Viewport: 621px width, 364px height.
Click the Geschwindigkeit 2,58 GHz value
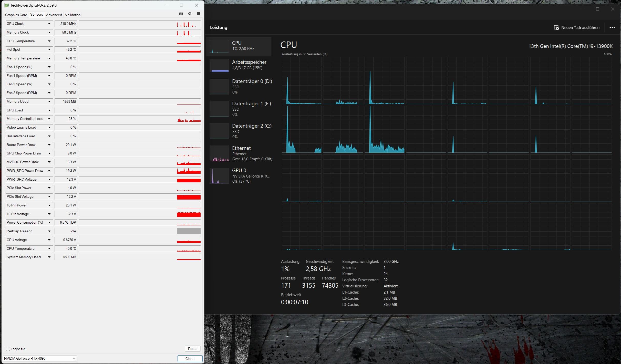(318, 269)
